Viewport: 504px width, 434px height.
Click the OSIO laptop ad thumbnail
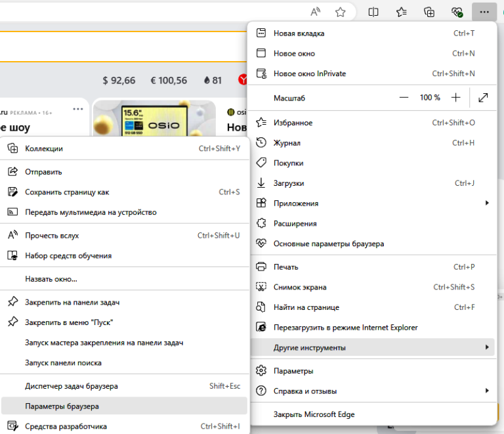[154, 118]
